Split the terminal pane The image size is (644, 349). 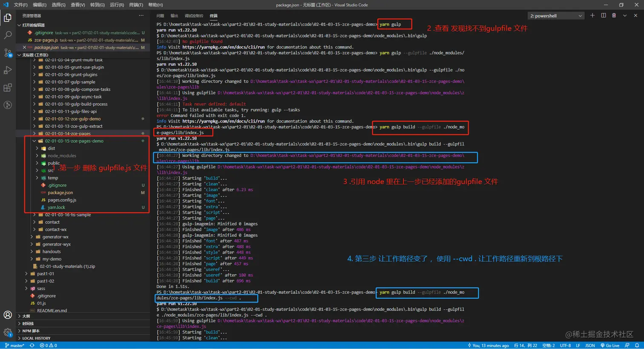coord(604,16)
